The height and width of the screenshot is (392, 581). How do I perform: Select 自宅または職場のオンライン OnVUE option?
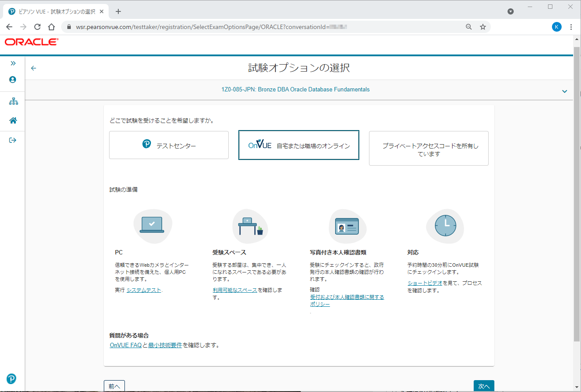(299, 145)
